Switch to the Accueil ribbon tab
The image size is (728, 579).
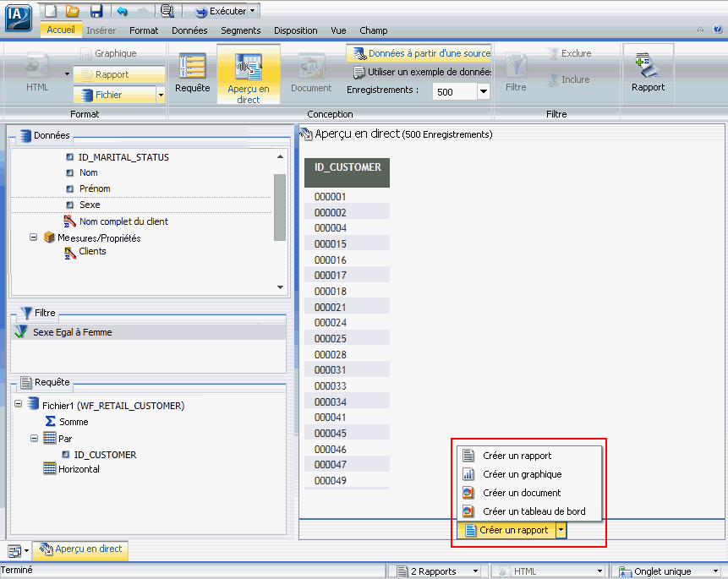point(61,30)
